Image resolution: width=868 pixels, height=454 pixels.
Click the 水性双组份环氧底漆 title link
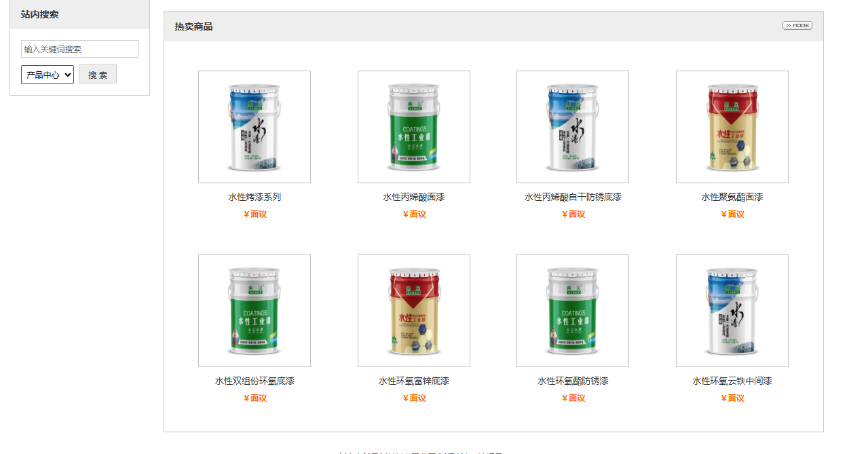(254, 381)
